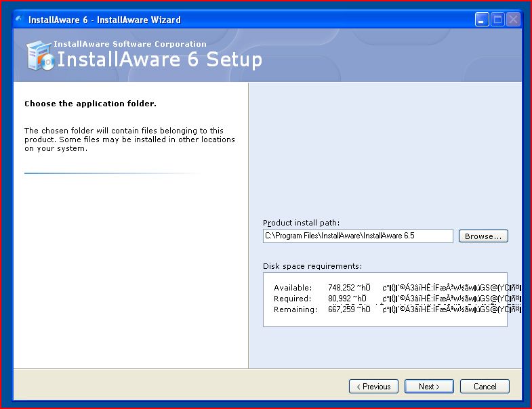
Task: Click the "Available:" label
Action: [293, 288]
